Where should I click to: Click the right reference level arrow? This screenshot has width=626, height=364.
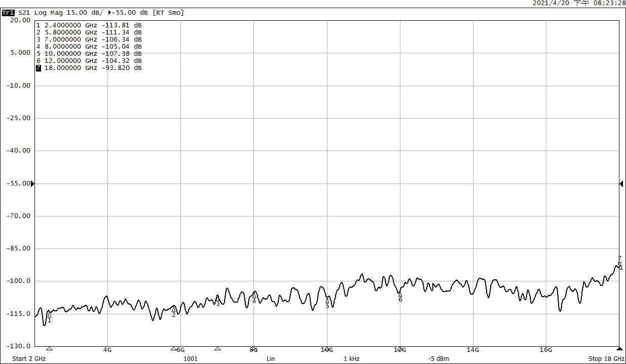point(621,184)
